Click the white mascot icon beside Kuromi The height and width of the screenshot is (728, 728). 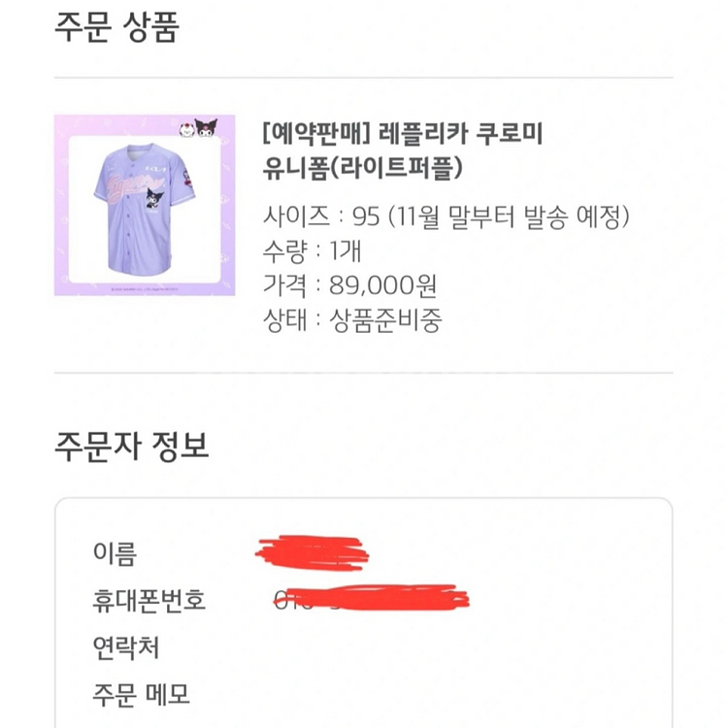[183, 129]
